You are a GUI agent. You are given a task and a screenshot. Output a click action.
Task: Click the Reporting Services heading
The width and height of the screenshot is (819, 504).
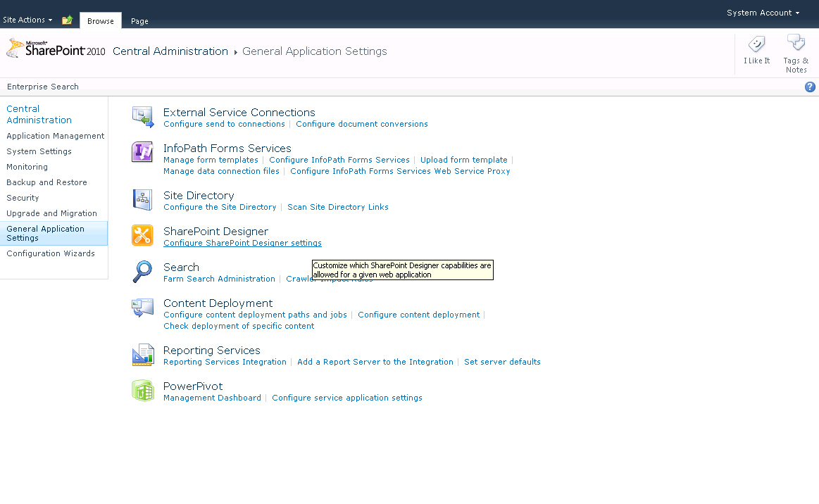(x=211, y=351)
